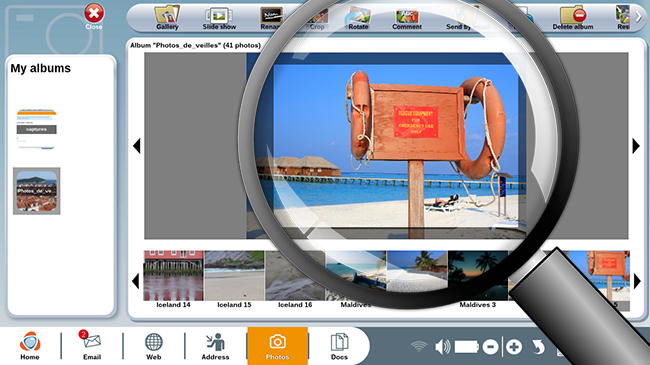Advance thumbnail strip to the right
Screen dimensions: 650x365
[x=637, y=281]
